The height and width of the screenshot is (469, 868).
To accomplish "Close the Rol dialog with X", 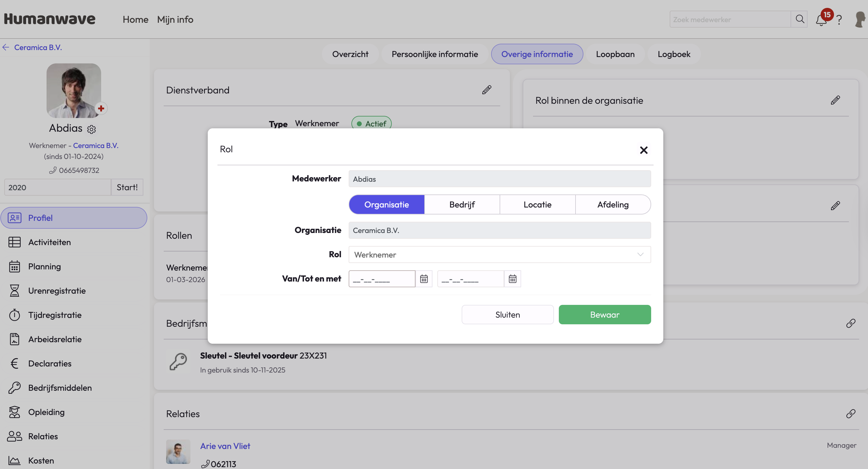I will (x=643, y=150).
